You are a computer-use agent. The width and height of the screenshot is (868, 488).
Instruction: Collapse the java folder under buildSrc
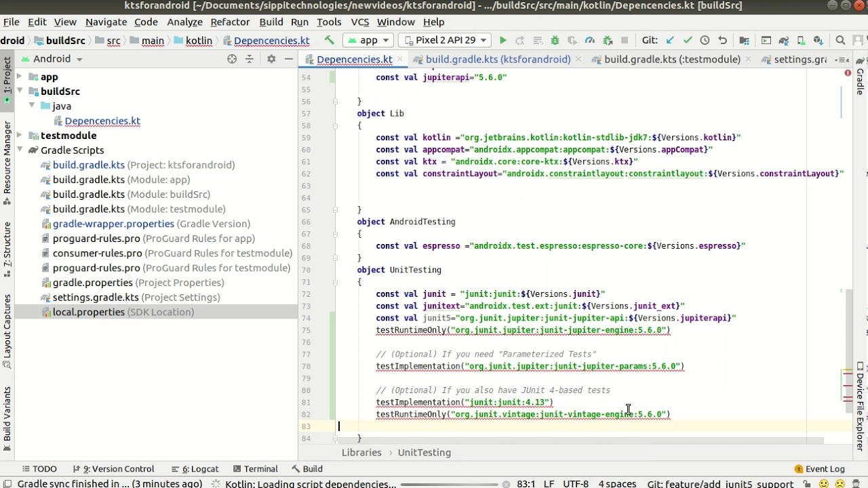pos(32,106)
